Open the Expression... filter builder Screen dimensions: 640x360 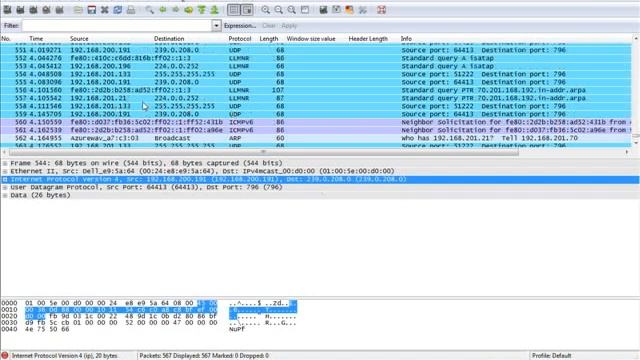(x=240, y=26)
